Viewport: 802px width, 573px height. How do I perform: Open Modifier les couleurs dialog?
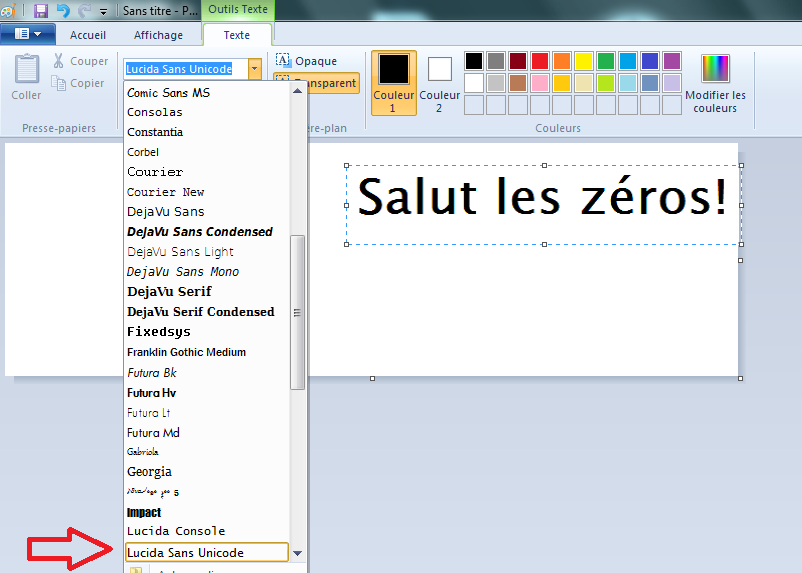[715, 83]
